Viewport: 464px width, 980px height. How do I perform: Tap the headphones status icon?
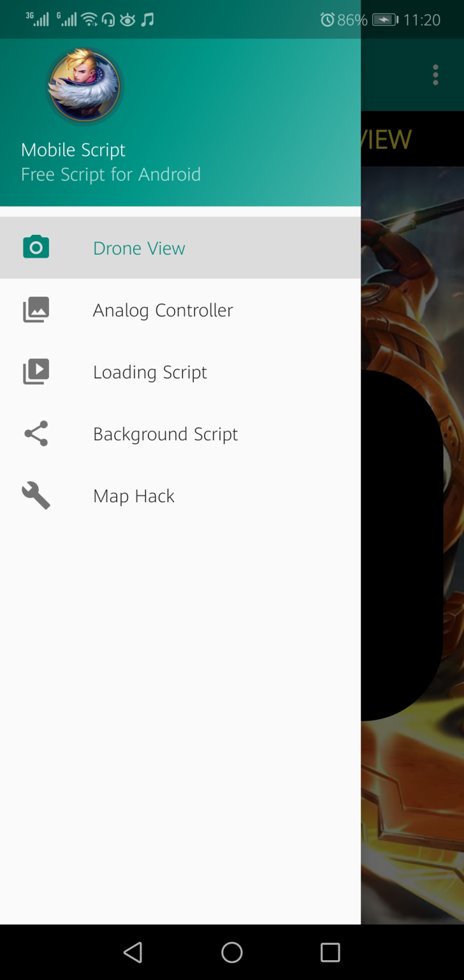pos(108,20)
